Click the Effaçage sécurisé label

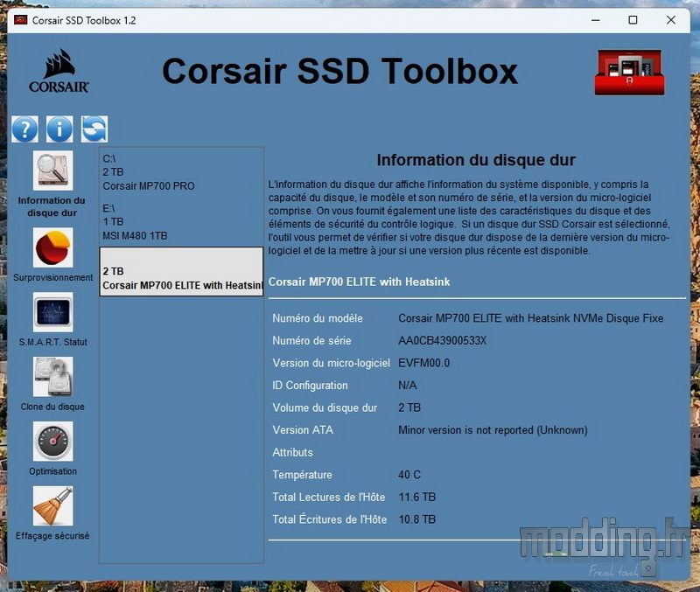(52, 536)
